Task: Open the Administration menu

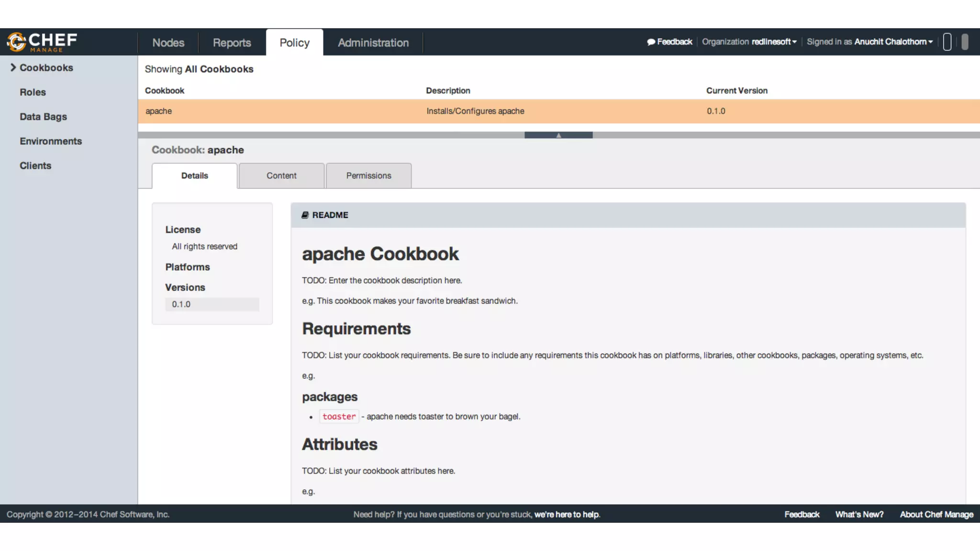Action: [x=373, y=43]
